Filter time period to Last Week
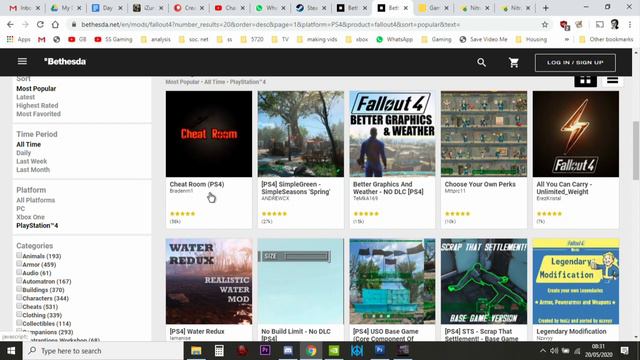The image size is (640, 360). pos(31,161)
